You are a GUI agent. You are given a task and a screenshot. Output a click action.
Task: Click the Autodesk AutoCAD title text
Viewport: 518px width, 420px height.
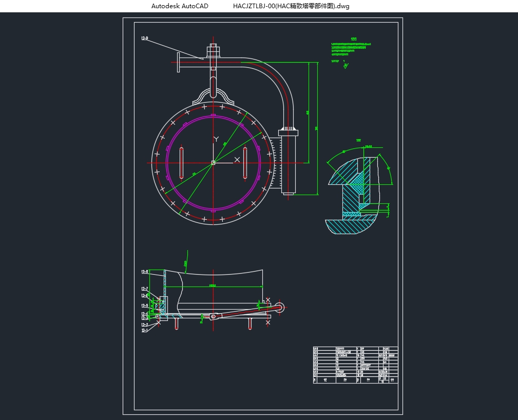(x=180, y=6)
